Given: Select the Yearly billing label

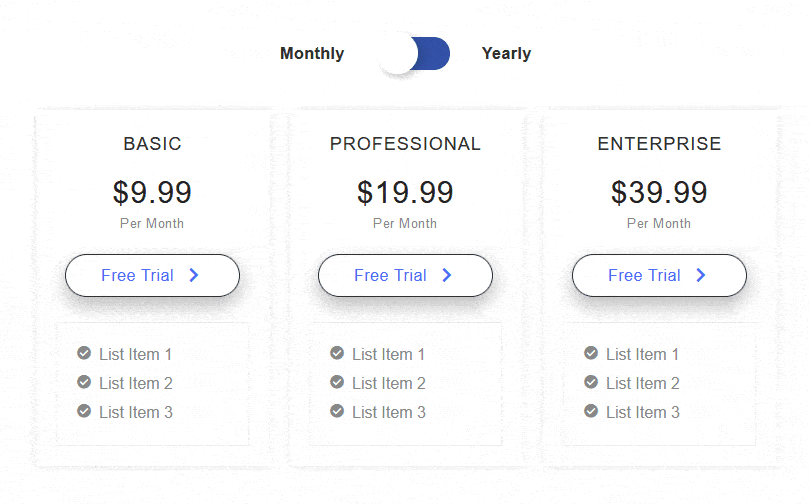Looking at the screenshot, I should (x=506, y=54).
